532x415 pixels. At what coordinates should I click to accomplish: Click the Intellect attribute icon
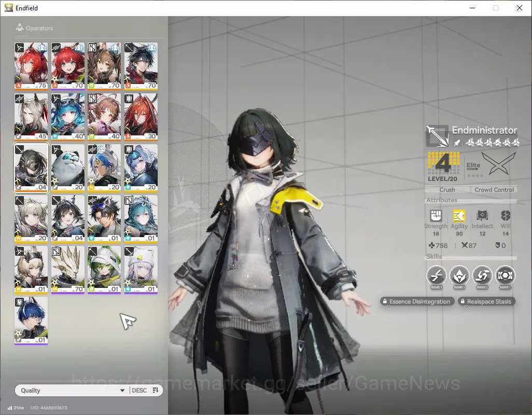pos(482,215)
